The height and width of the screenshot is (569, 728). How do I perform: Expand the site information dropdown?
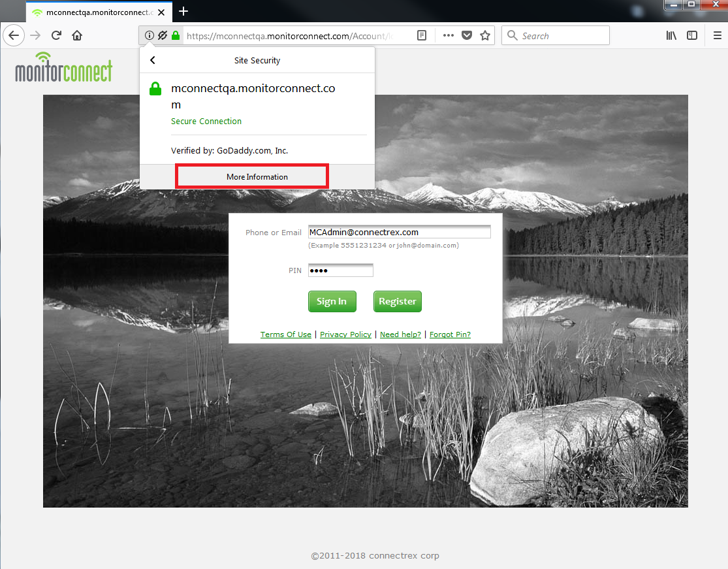click(148, 35)
